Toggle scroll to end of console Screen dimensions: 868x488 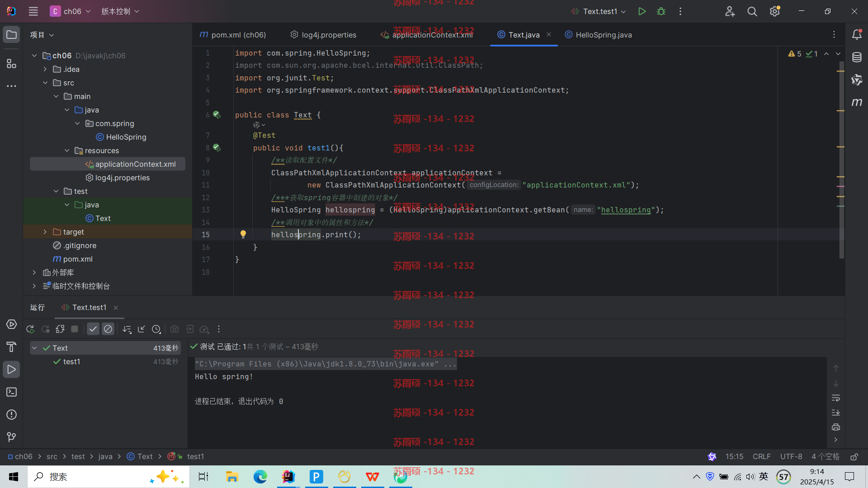point(836,413)
